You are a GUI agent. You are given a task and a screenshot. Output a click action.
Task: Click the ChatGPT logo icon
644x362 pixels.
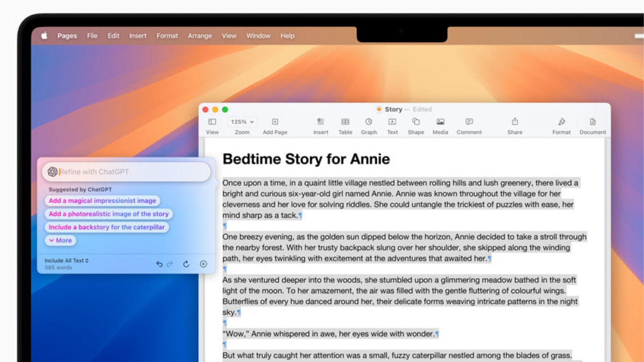(x=52, y=171)
